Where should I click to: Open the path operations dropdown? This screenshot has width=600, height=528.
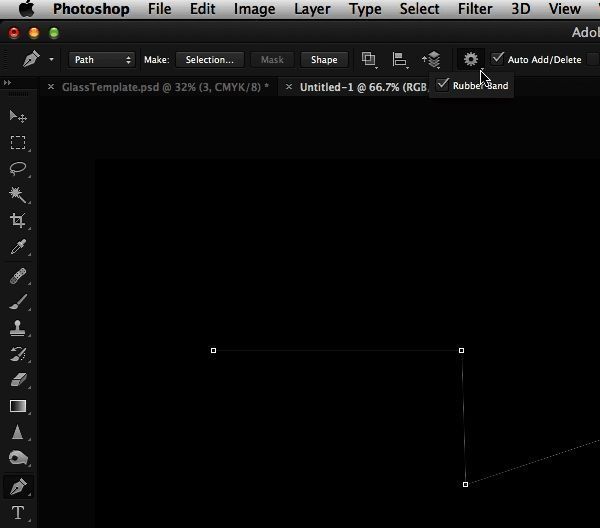[369, 60]
